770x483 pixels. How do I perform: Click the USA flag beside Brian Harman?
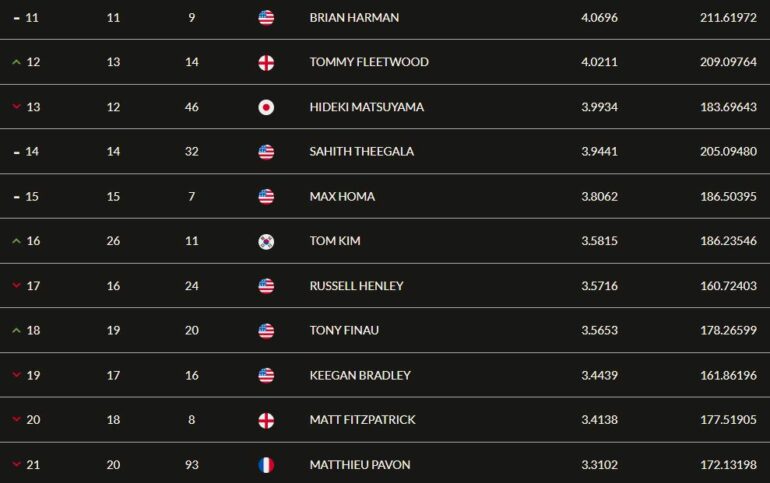[266, 18]
